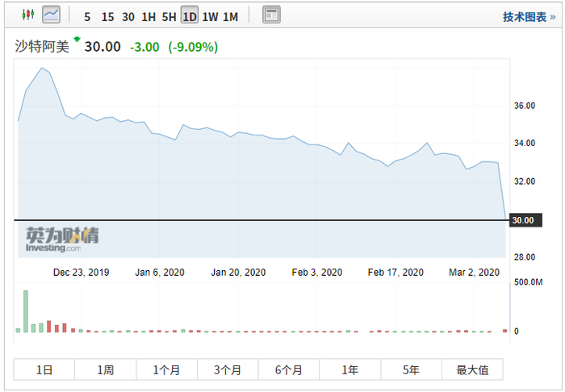Set chart interval to 30 minutes
Image resolution: width=565 pixels, height=392 pixels.
click(128, 16)
